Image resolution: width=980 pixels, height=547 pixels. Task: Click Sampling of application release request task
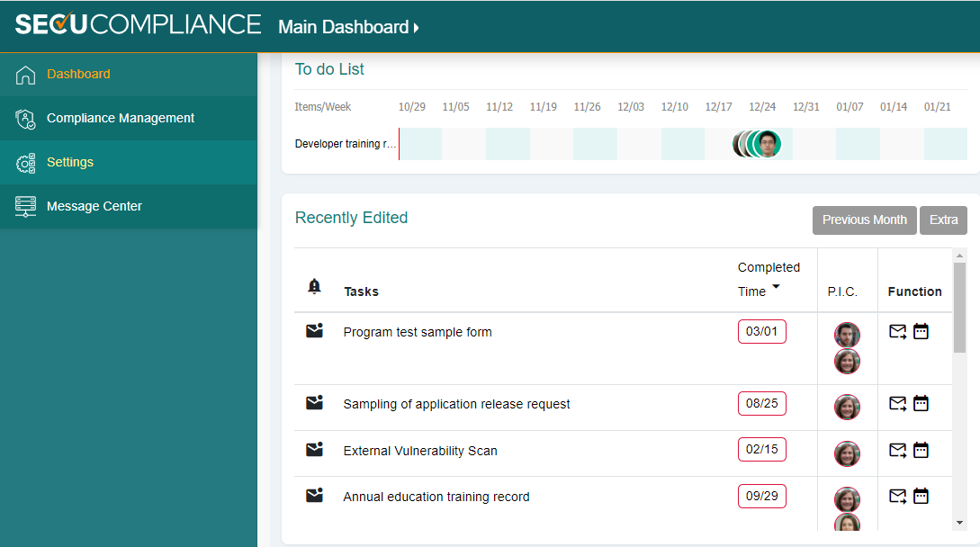pos(456,404)
